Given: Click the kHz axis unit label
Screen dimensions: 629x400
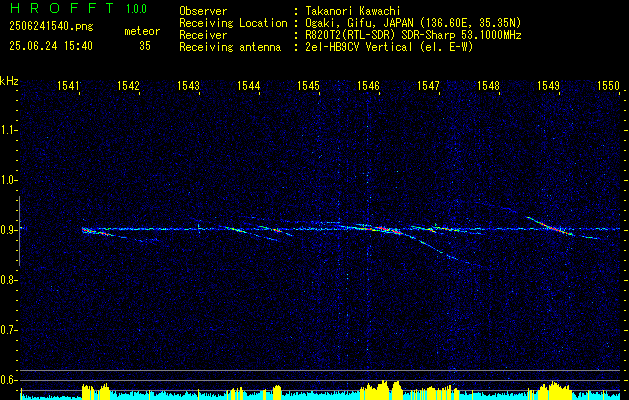Looking at the screenshot, I should [x=9, y=81].
